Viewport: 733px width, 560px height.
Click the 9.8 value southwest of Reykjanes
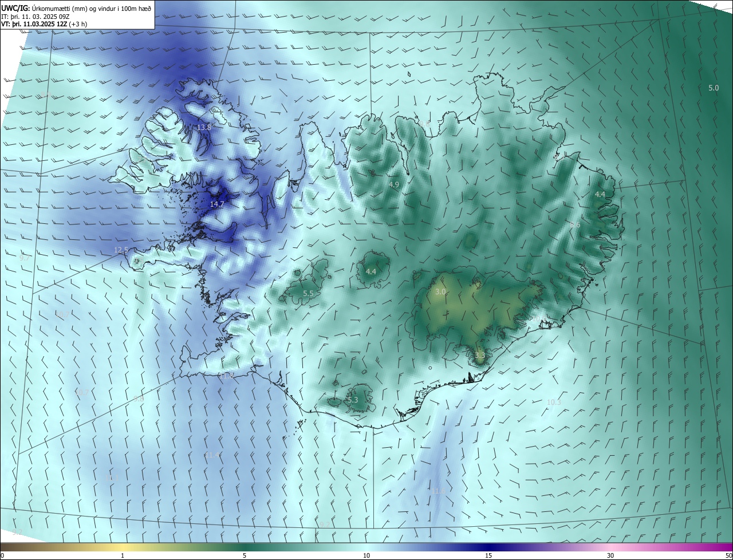coord(139,399)
